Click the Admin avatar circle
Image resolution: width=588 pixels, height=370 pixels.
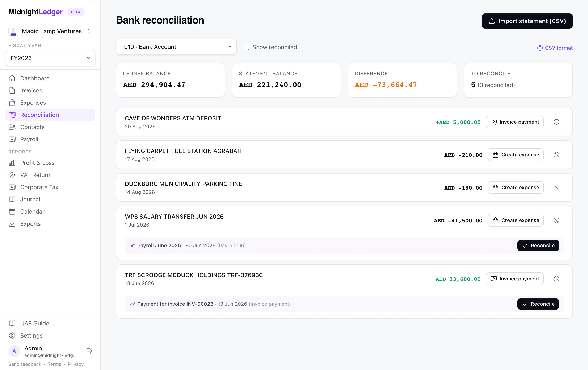point(14,351)
